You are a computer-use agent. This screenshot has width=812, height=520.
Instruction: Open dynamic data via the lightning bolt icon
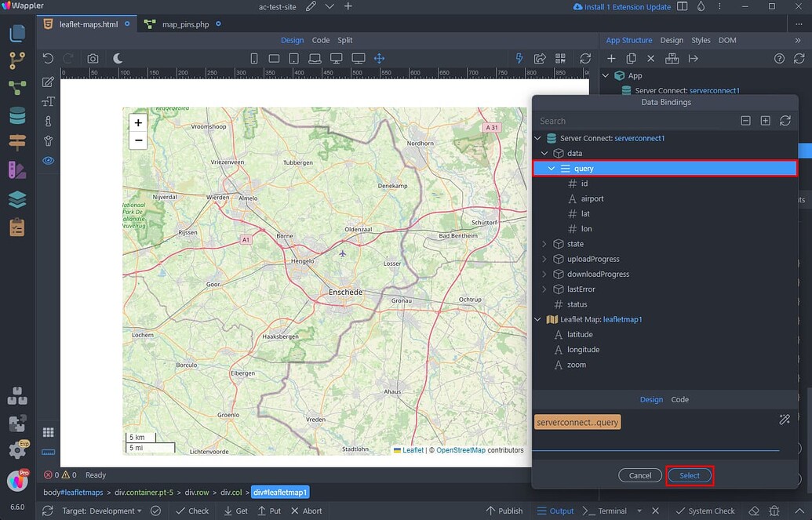pyautogui.click(x=518, y=58)
